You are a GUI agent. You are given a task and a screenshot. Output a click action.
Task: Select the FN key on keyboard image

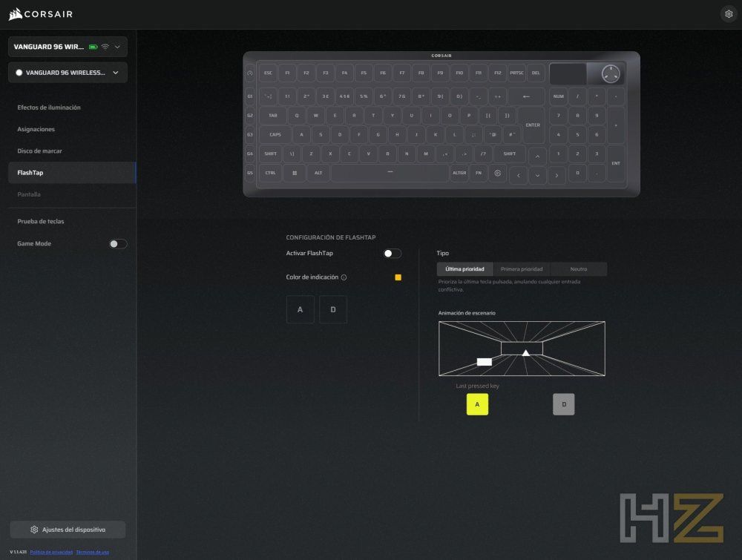(x=479, y=173)
